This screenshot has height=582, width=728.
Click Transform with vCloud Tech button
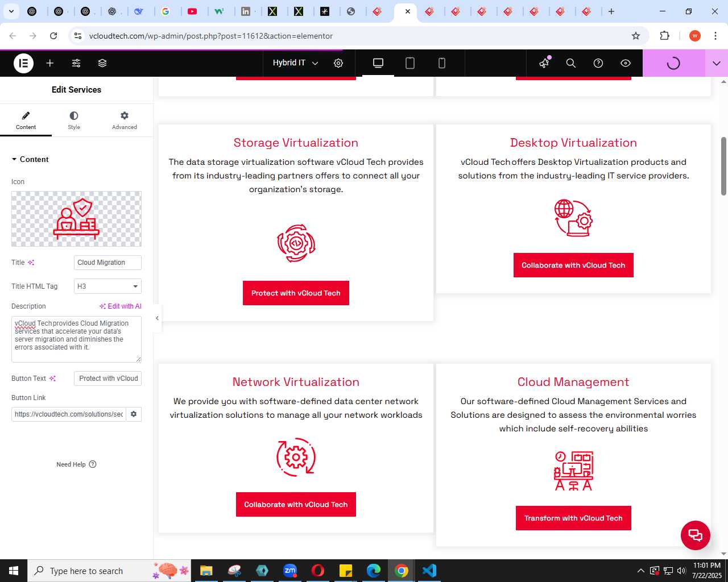click(x=573, y=518)
